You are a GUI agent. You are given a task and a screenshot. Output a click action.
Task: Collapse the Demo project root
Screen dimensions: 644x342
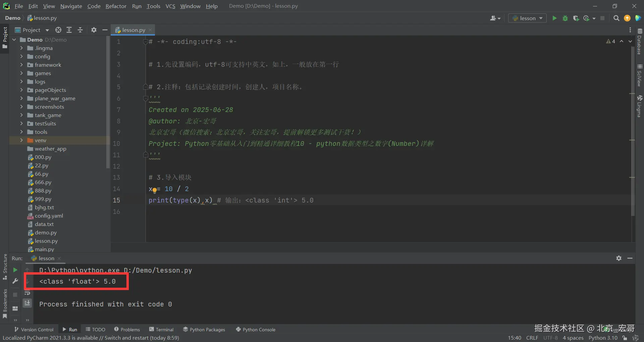coord(14,40)
